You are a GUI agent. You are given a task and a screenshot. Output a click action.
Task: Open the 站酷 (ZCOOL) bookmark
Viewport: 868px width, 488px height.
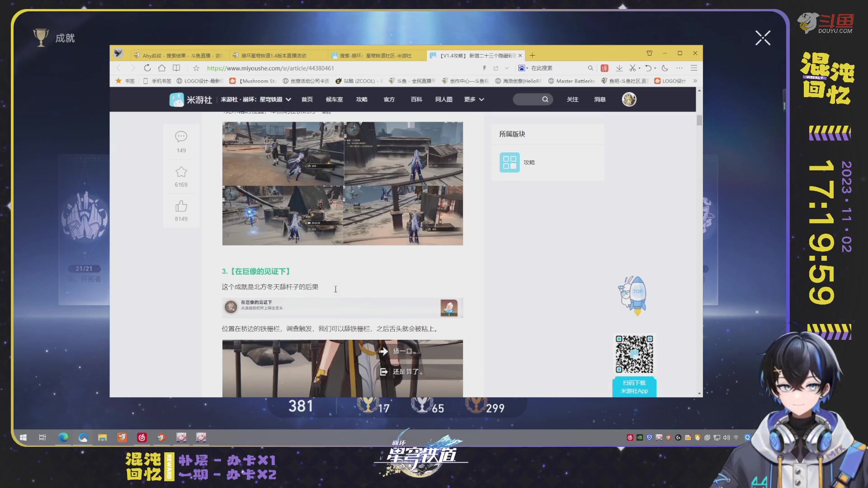[359, 81]
